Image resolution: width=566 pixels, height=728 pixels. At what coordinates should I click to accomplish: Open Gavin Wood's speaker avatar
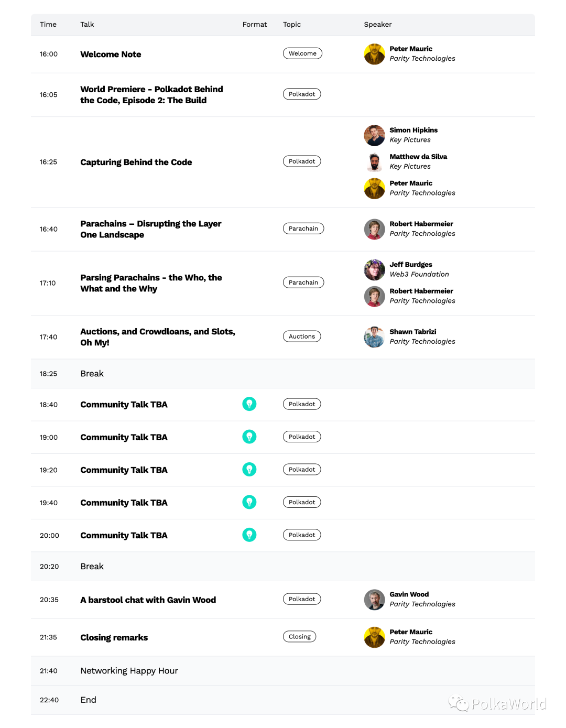point(375,600)
